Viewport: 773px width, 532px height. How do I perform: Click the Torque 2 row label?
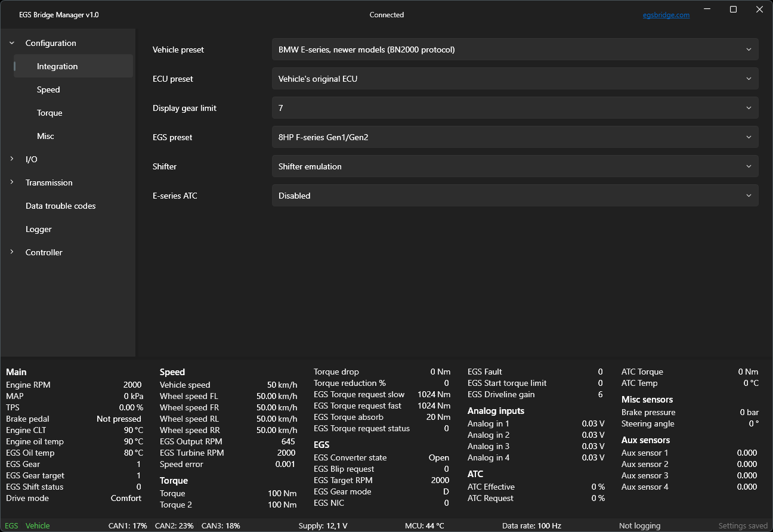click(176, 505)
